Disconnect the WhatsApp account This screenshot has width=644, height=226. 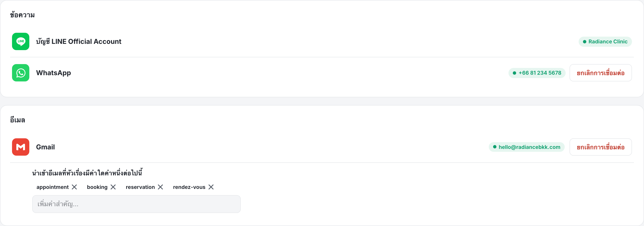[601, 73]
